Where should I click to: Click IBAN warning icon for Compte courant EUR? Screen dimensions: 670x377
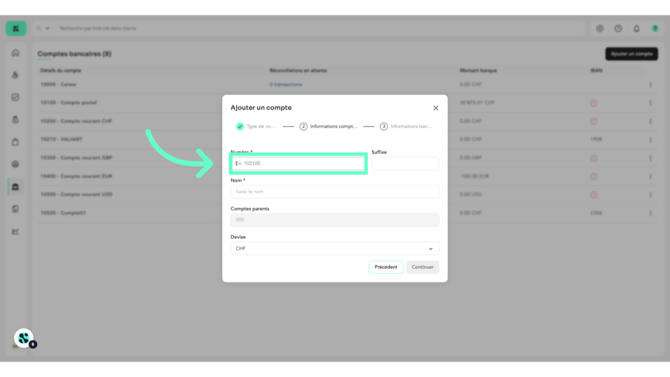594,176
